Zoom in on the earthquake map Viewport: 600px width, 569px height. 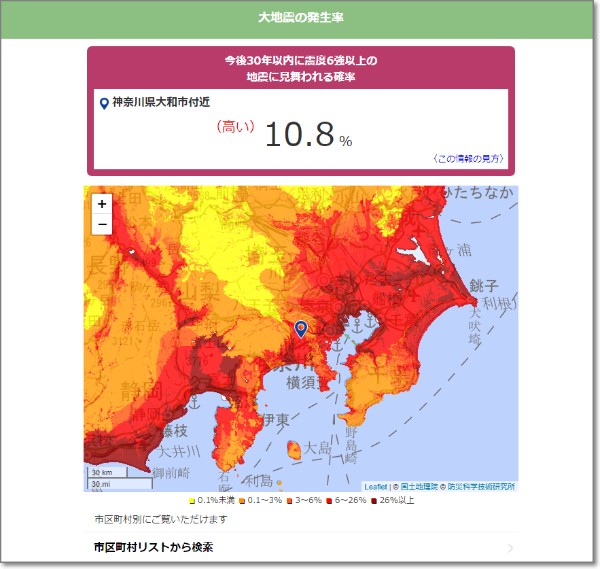click(102, 204)
